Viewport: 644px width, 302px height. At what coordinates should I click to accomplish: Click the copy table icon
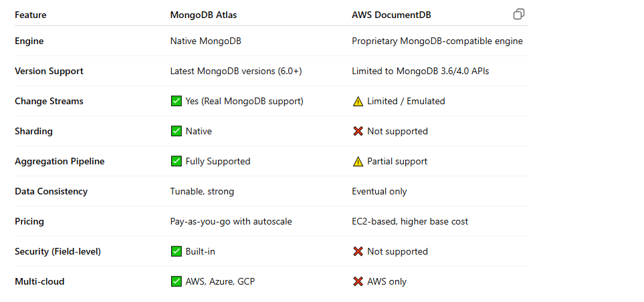tap(519, 14)
